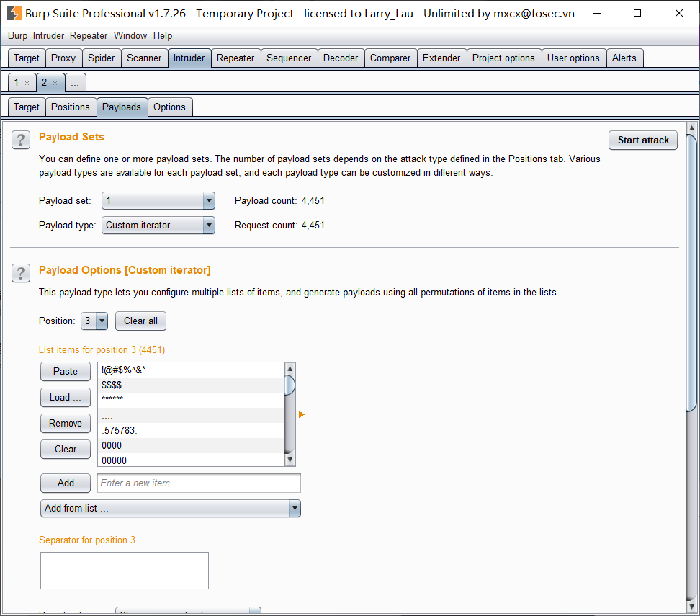The image size is (700, 616).
Task: Select the .575783. list item
Action: pyautogui.click(x=191, y=431)
